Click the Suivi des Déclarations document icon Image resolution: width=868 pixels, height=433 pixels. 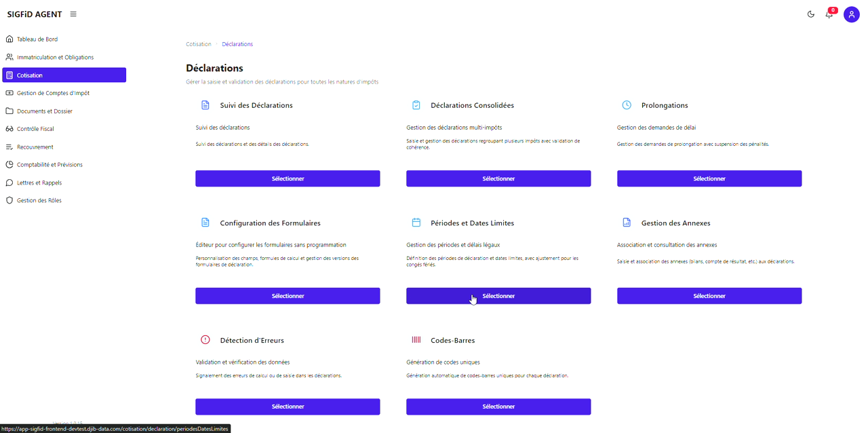[205, 105]
